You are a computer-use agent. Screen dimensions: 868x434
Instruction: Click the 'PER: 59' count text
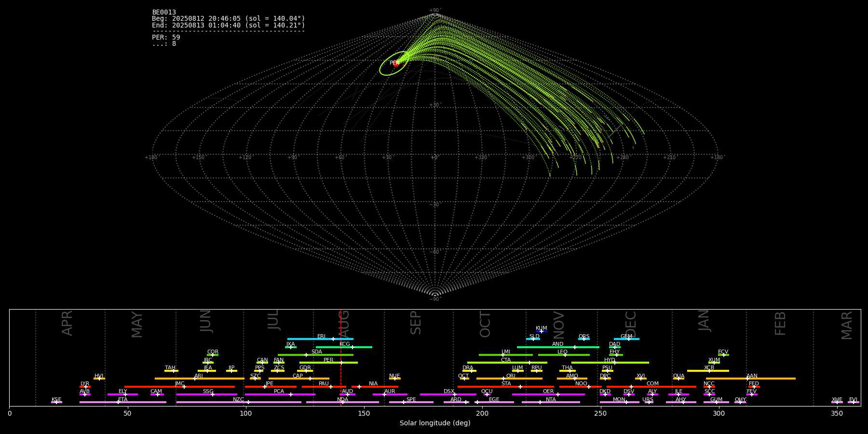[166, 37]
